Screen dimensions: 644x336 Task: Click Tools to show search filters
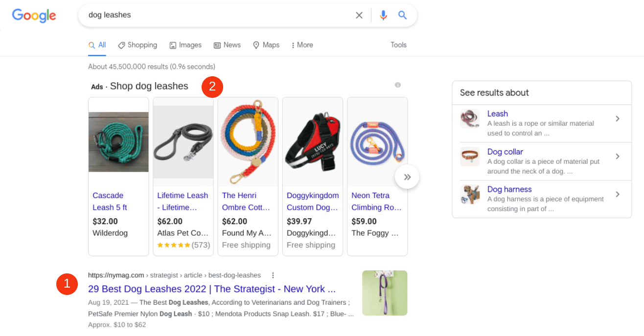pos(398,45)
